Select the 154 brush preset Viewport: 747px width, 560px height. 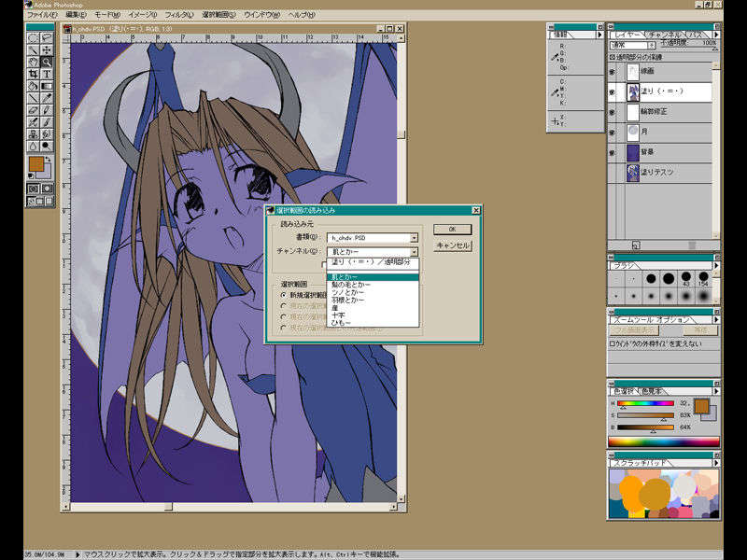point(703,278)
